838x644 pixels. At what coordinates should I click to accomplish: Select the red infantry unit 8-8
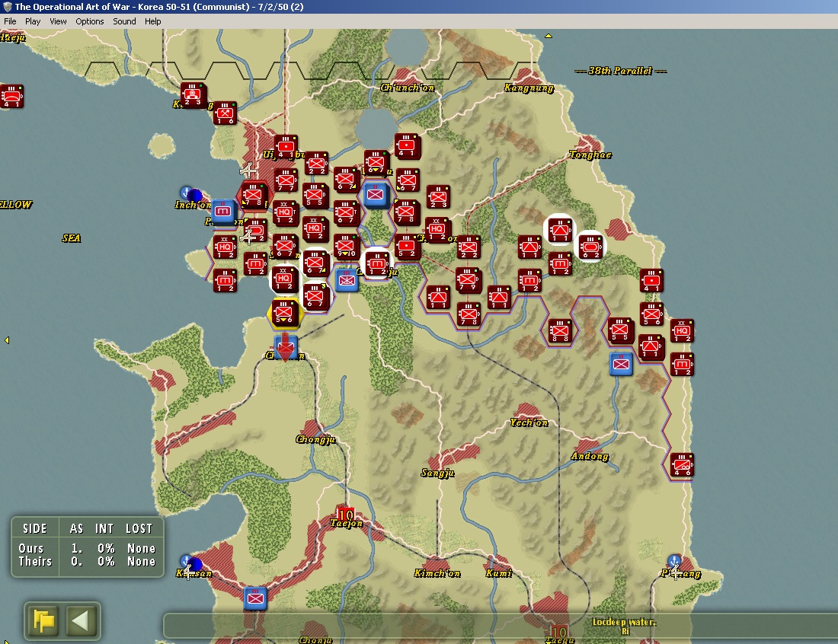[560, 331]
